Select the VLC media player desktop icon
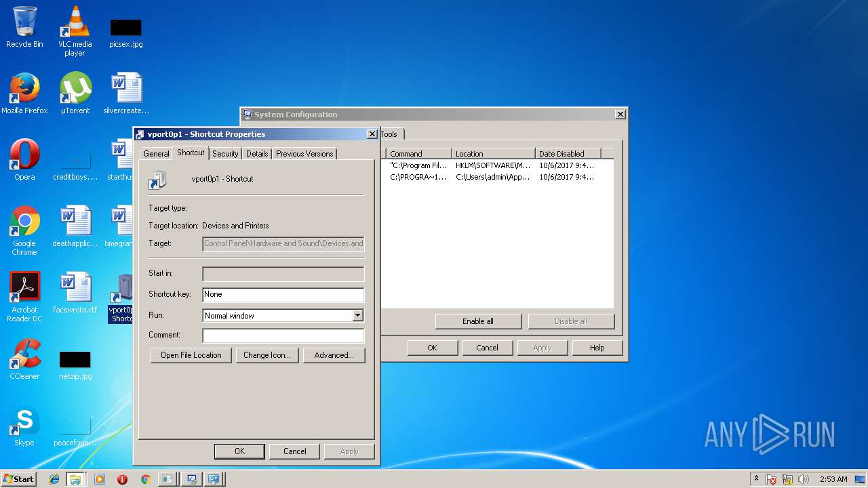The width and height of the screenshot is (868, 488). click(75, 30)
